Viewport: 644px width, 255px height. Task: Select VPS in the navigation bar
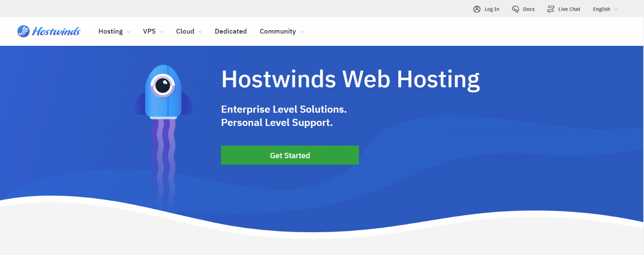click(149, 31)
